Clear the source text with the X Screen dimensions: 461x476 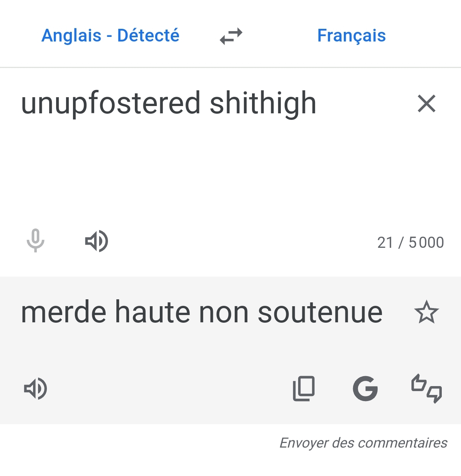click(x=426, y=104)
